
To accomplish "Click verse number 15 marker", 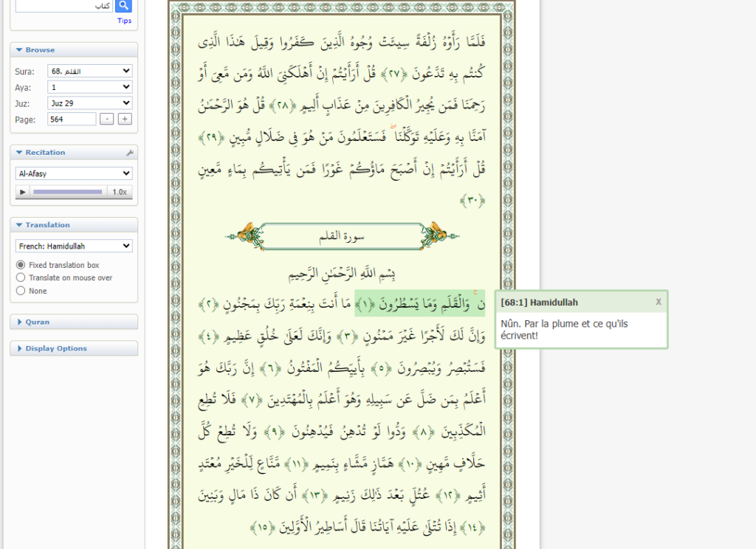I will pos(262,528).
